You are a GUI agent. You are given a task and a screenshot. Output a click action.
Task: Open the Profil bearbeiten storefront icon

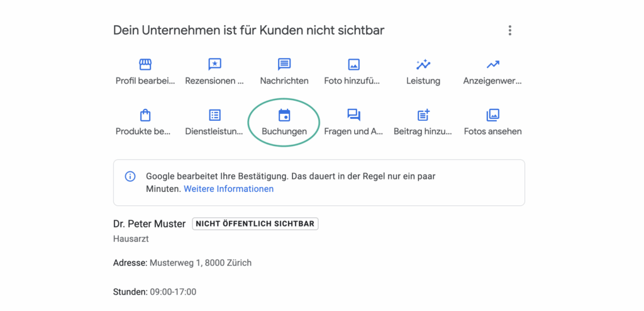[x=145, y=65]
